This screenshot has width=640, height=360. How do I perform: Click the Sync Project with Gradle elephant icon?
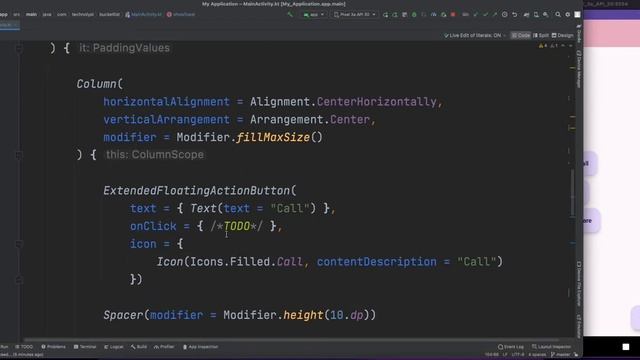pyautogui.click(x=526, y=15)
